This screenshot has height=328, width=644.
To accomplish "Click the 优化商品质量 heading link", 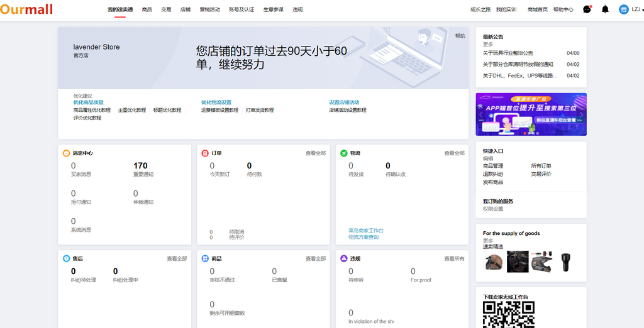I will pyautogui.click(x=88, y=102).
